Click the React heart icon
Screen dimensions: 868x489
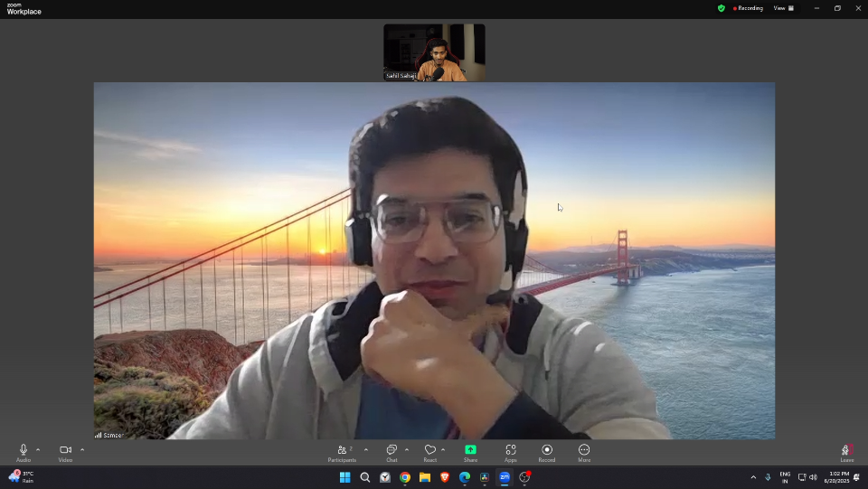430,450
